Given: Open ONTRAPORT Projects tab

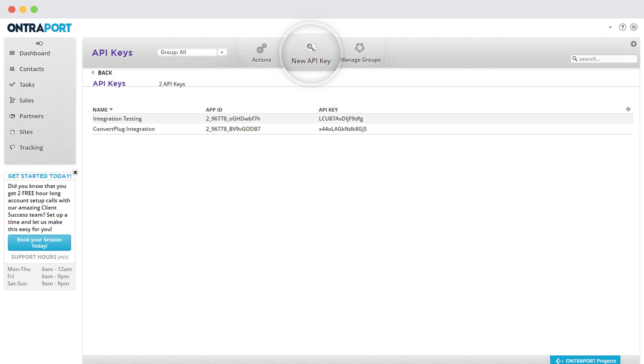Looking at the screenshot, I should coord(585,361).
